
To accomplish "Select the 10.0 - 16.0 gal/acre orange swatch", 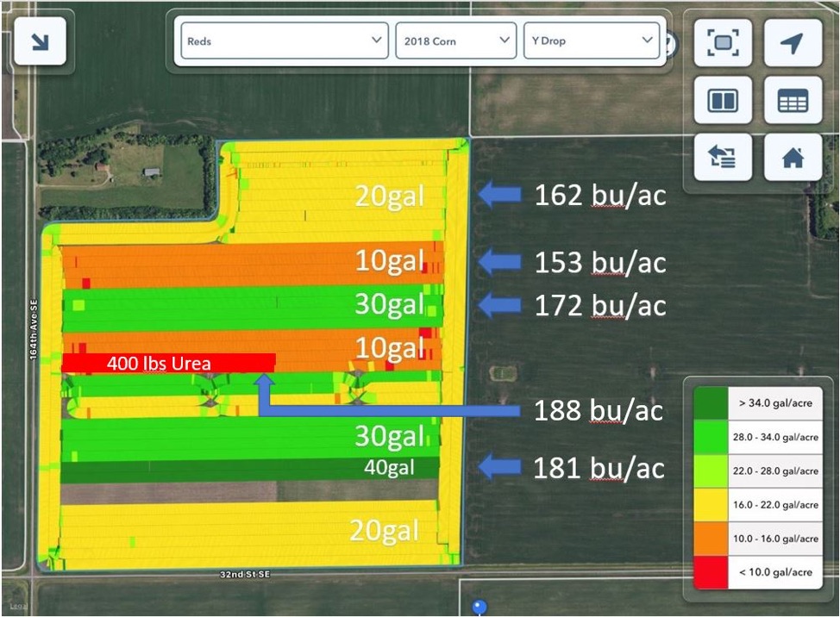I will tap(711, 539).
